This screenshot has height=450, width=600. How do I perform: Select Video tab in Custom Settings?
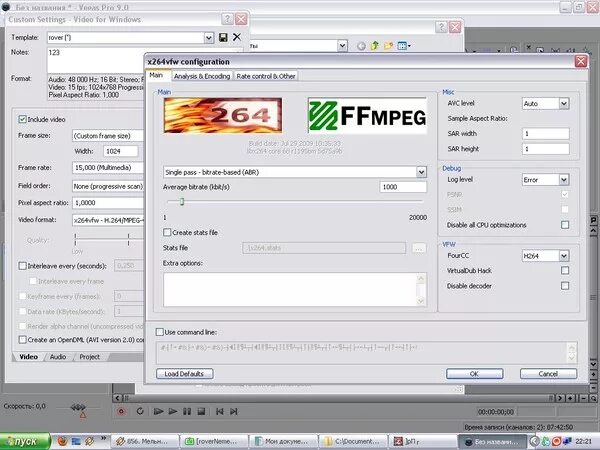(29, 357)
